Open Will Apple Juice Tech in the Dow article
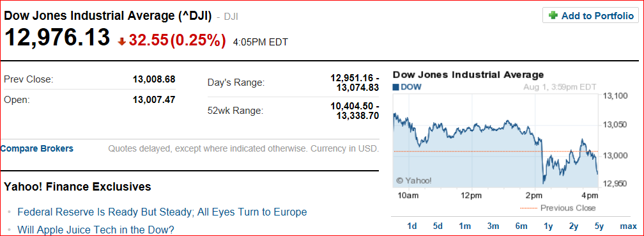 pos(96,230)
